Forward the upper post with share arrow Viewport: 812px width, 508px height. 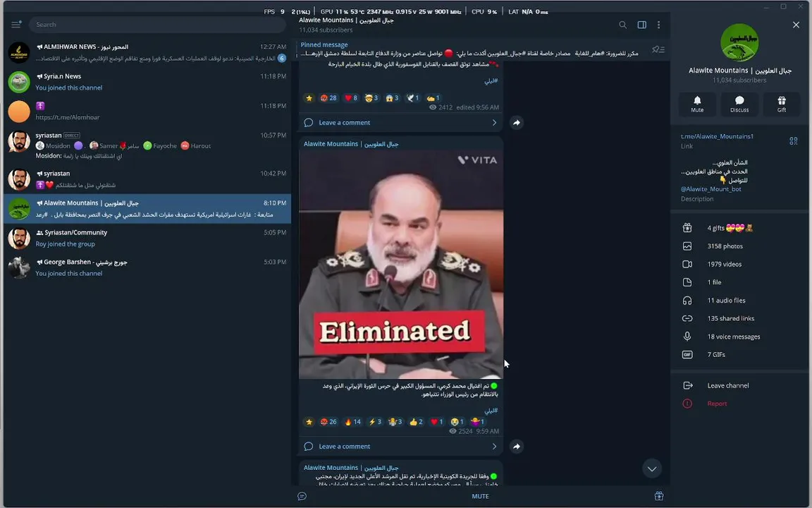pos(516,123)
